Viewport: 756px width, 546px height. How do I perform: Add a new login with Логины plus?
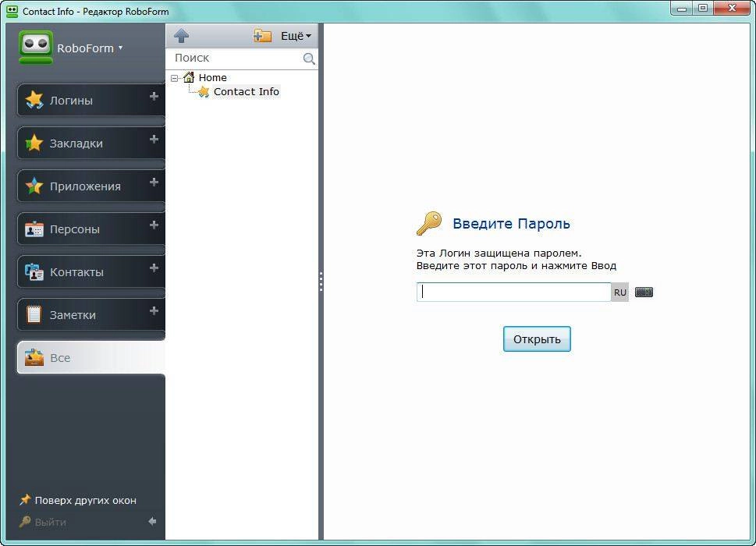(154, 96)
